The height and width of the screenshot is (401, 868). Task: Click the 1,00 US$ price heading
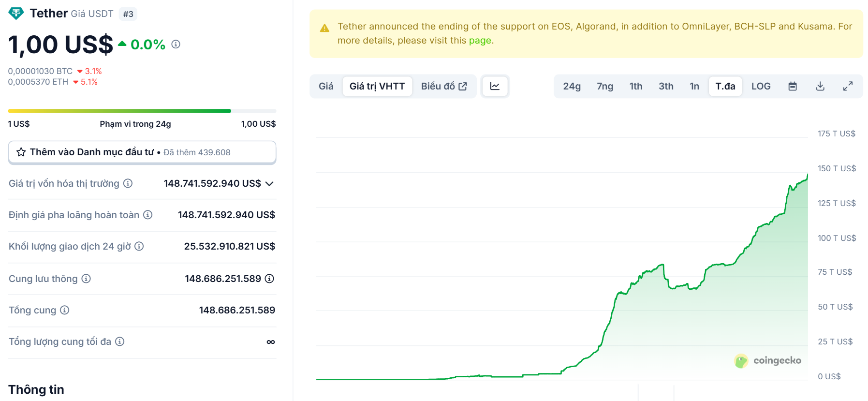(60, 45)
